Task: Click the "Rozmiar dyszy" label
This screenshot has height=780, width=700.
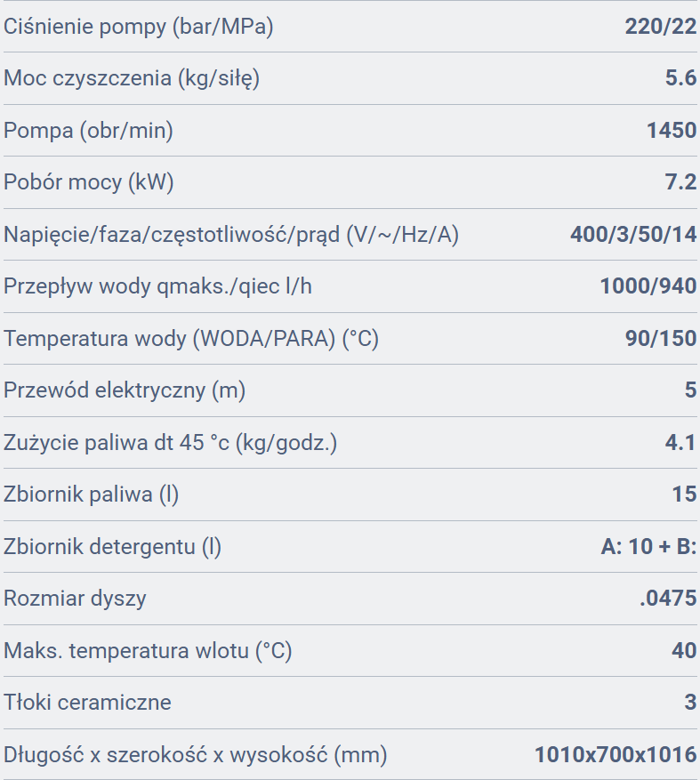Action: tap(75, 599)
